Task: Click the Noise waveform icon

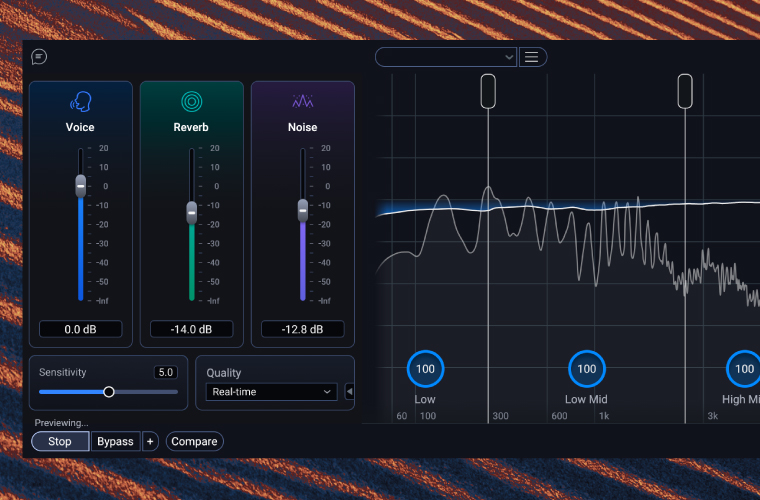Action: click(302, 102)
